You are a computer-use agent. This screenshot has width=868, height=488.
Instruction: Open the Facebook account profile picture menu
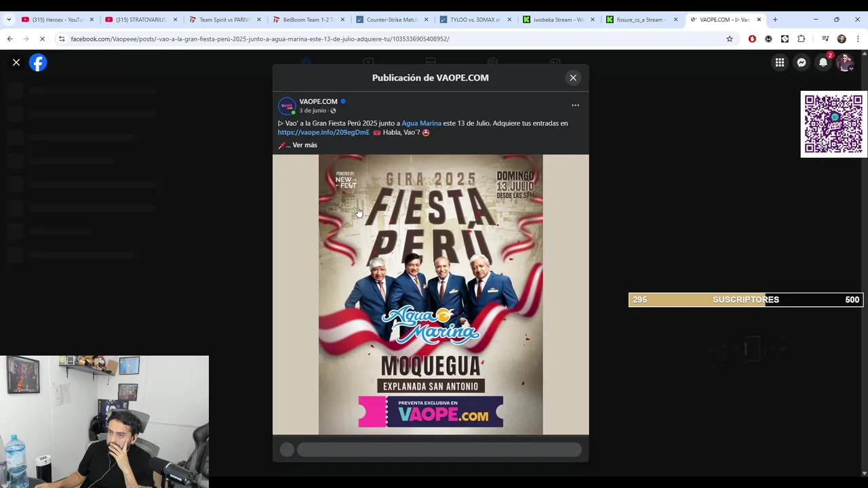point(844,62)
